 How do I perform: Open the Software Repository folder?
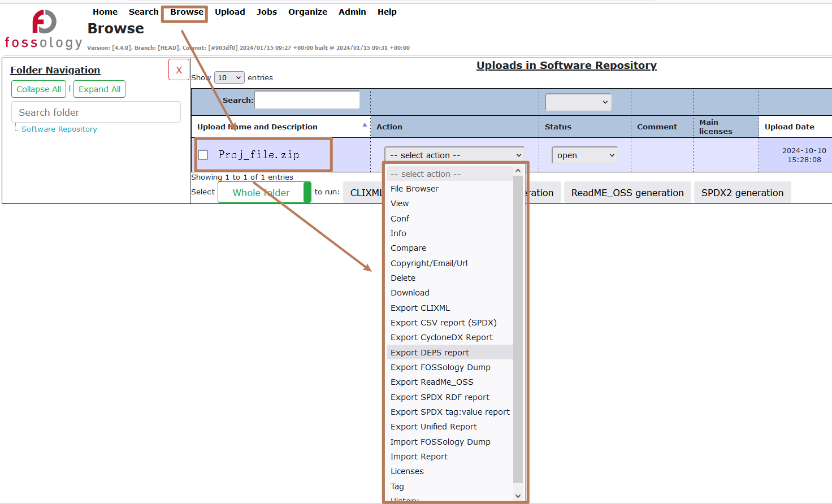(59, 129)
